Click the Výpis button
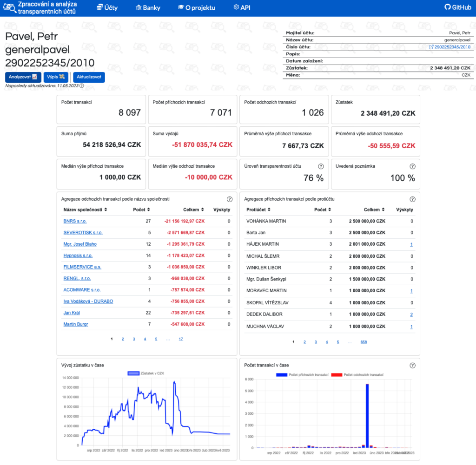The image size is (476, 465). (x=56, y=77)
